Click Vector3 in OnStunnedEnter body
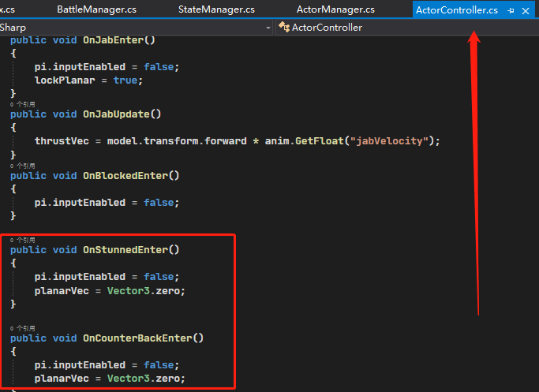The image size is (539, 392). (128, 291)
